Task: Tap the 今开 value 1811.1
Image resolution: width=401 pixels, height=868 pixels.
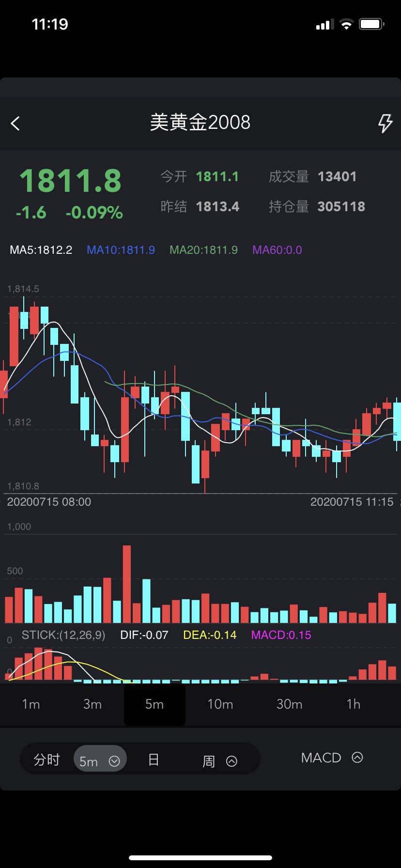Action: click(217, 176)
